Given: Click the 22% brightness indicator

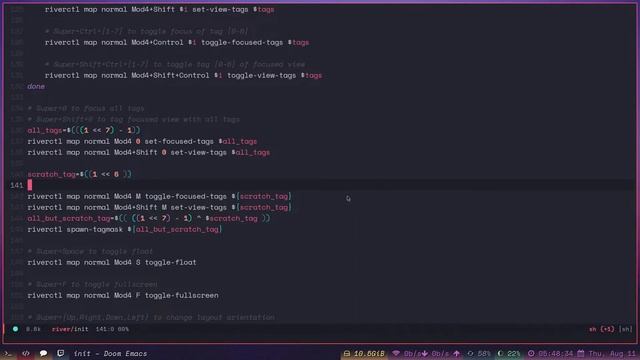Looking at the screenshot, I should (x=509, y=353).
